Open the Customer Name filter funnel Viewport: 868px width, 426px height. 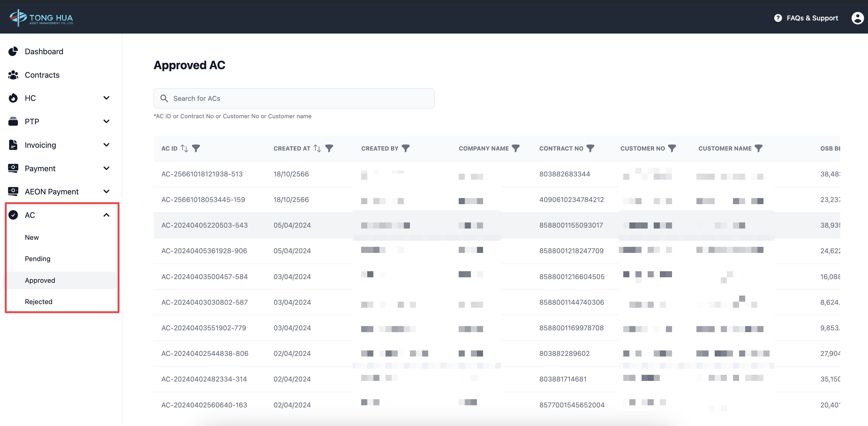point(758,148)
